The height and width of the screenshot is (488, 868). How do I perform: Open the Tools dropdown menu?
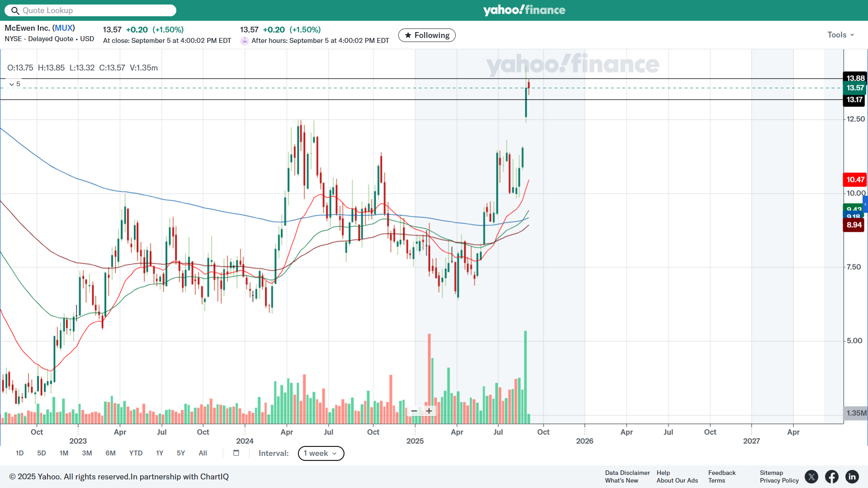coord(840,35)
